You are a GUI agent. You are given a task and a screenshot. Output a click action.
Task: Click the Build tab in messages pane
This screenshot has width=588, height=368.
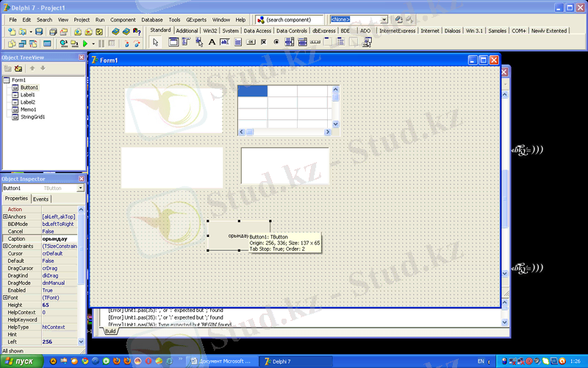click(x=110, y=331)
